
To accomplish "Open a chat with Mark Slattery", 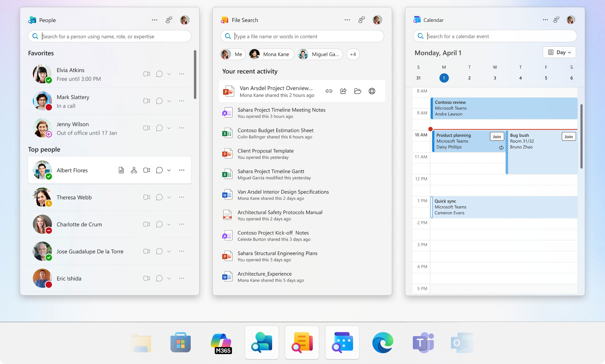I will (x=159, y=101).
